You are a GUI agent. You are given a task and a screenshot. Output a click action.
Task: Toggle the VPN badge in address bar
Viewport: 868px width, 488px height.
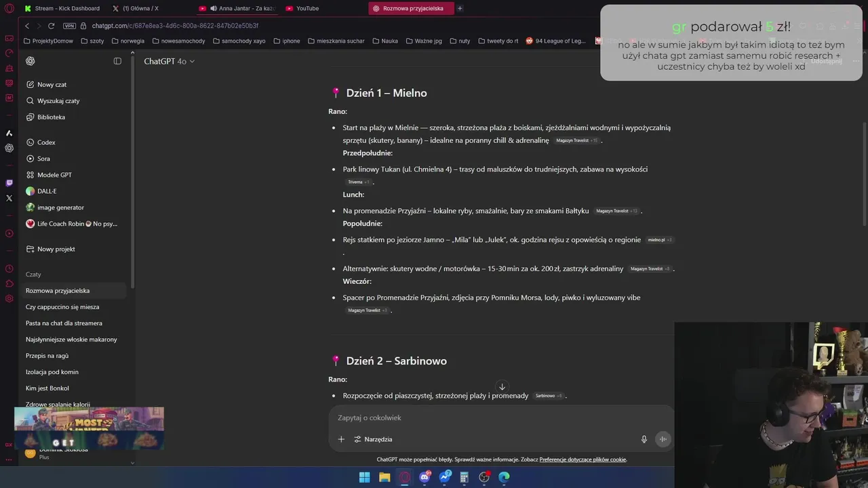click(69, 26)
